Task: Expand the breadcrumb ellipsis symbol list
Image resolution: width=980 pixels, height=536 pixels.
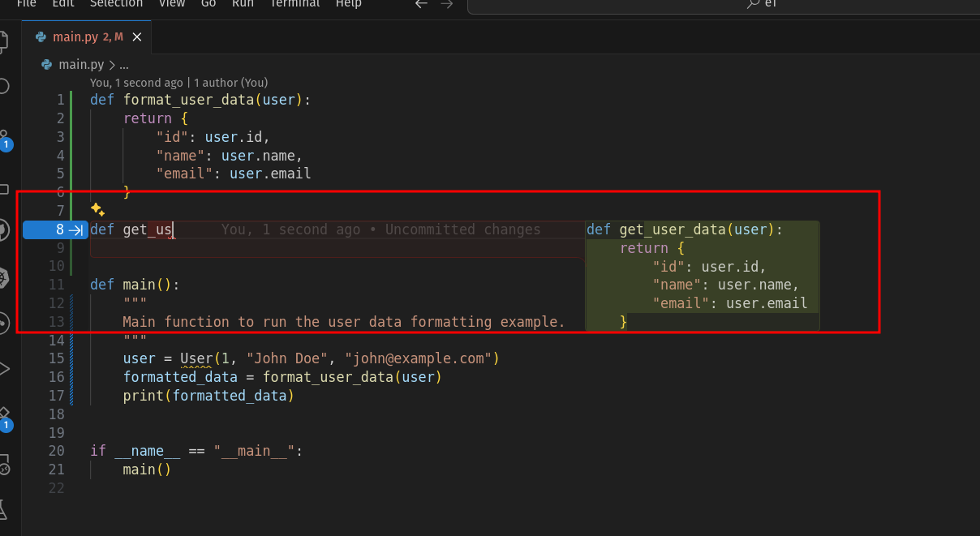Action: [124, 65]
